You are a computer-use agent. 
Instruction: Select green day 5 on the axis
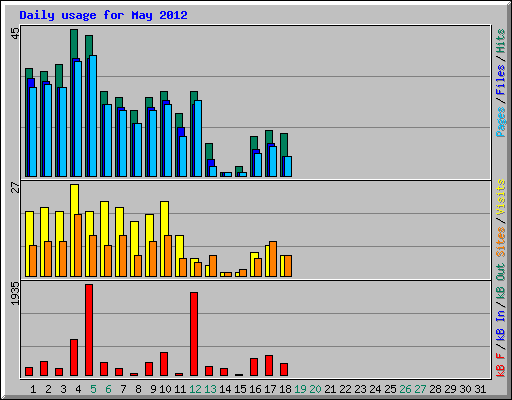pyautogui.click(x=93, y=389)
